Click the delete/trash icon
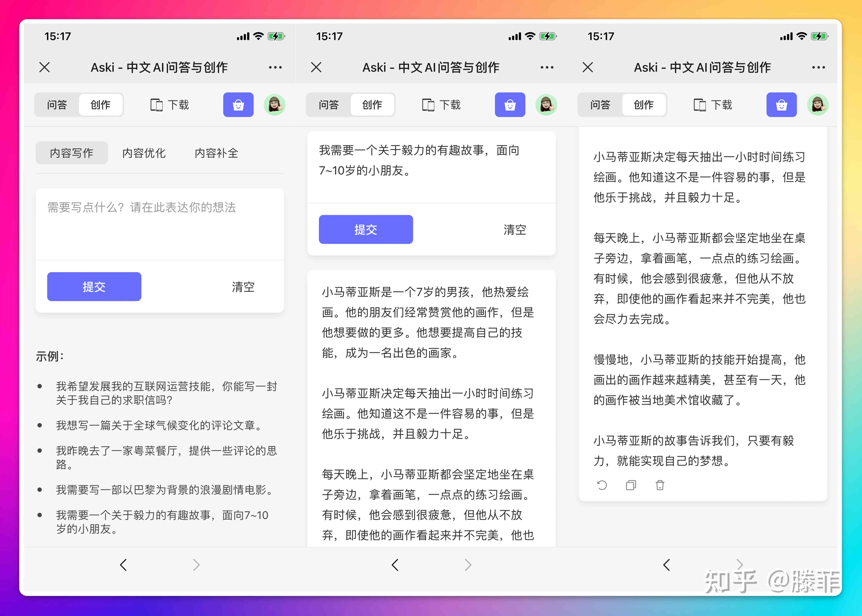The height and width of the screenshot is (616, 862). (659, 485)
